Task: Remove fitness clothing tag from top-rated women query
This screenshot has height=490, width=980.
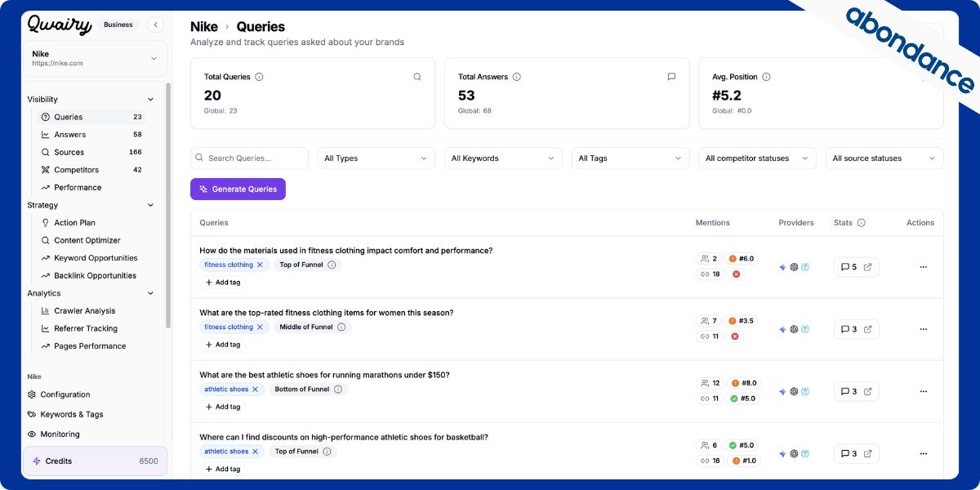Action: pyautogui.click(x=260, y=327)
